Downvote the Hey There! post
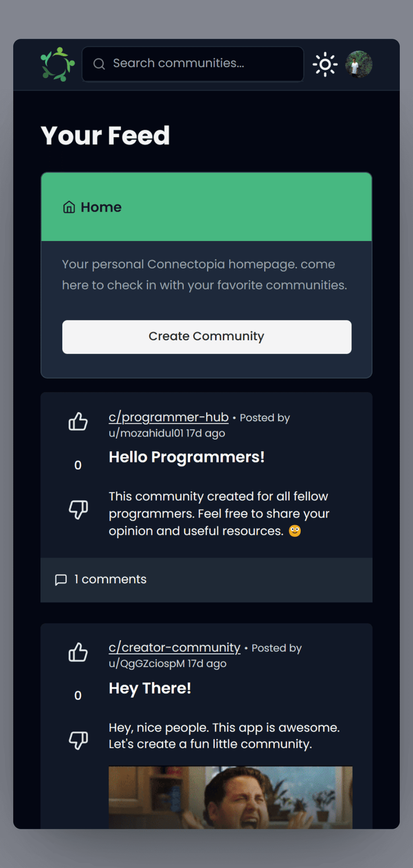 point(78,740)
